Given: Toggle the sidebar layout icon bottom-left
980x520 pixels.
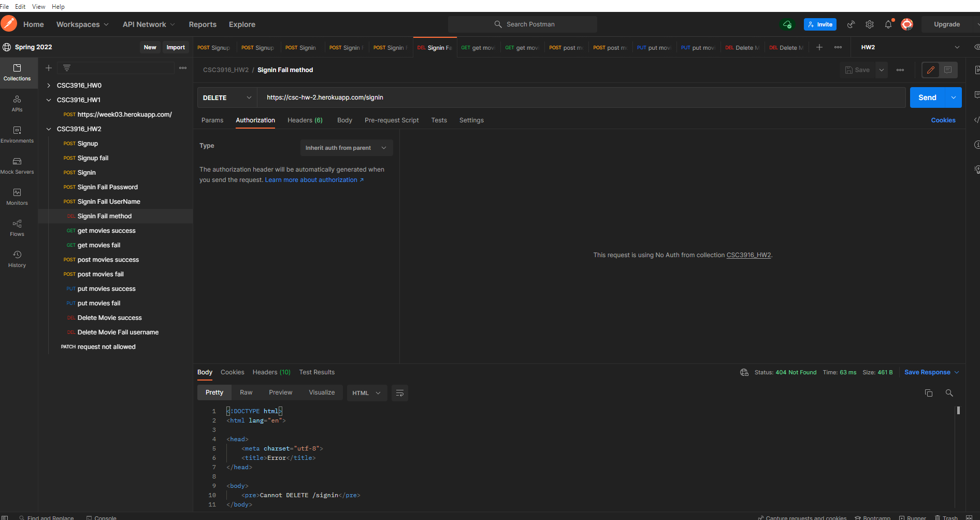Looking at the screenshot, I should click(x=6, y=517).
